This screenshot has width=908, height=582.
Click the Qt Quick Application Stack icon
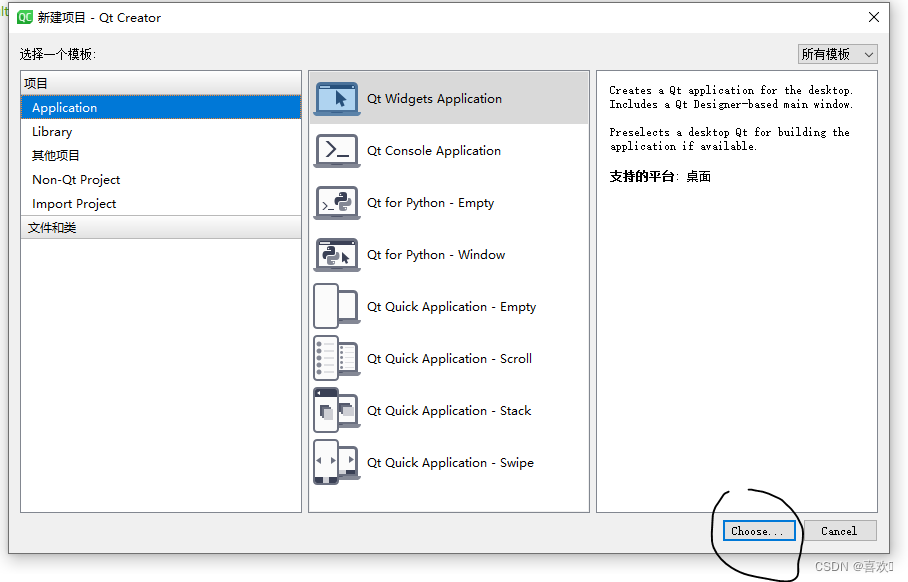(337, 411)
